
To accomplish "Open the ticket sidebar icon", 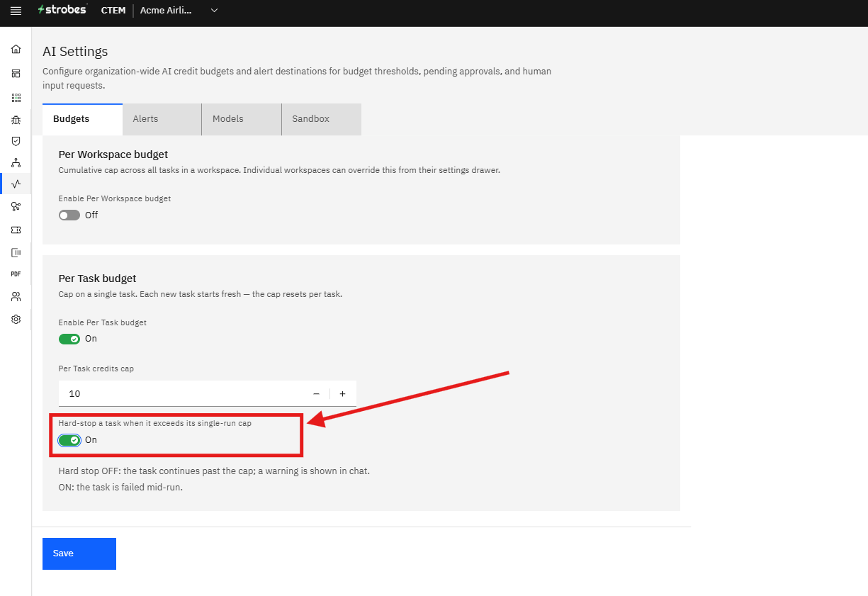I will coord(16,230).
